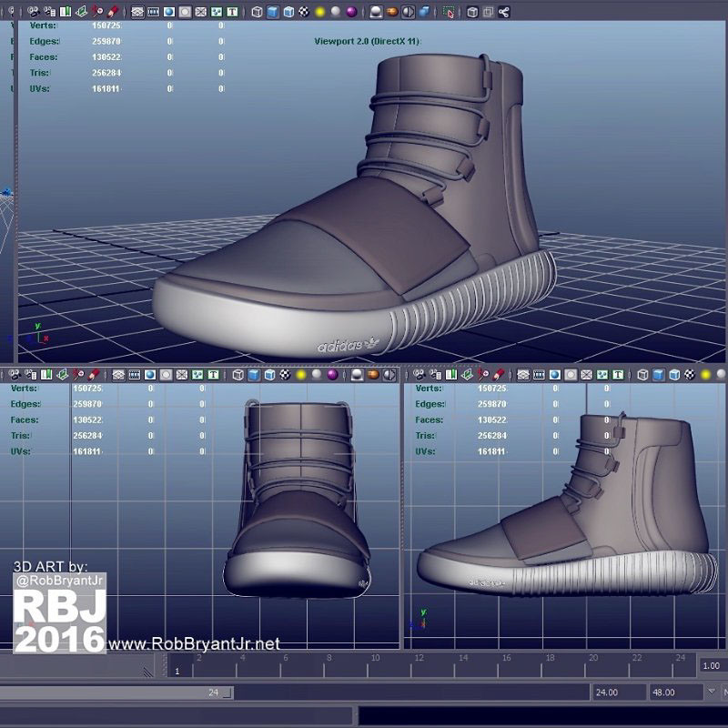Click blue cubes depth of field icon, top panel

424,12
